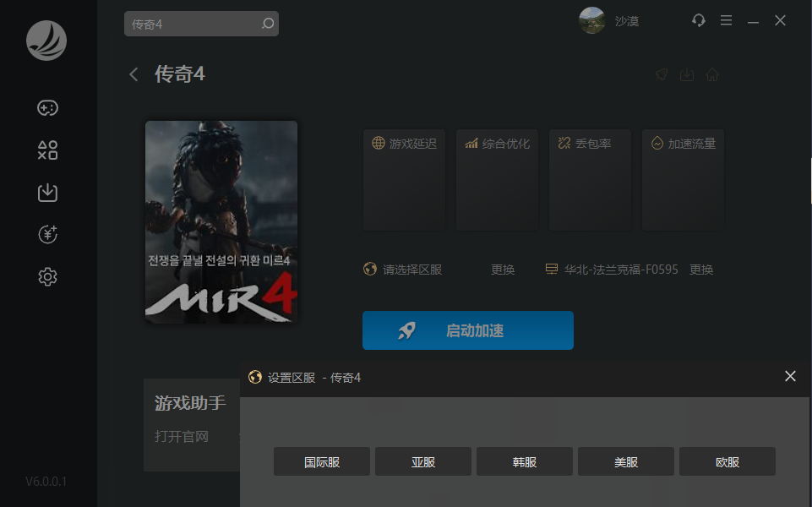Click the app logo at top of sidebar
812x507 pixels.
(46, 40)
